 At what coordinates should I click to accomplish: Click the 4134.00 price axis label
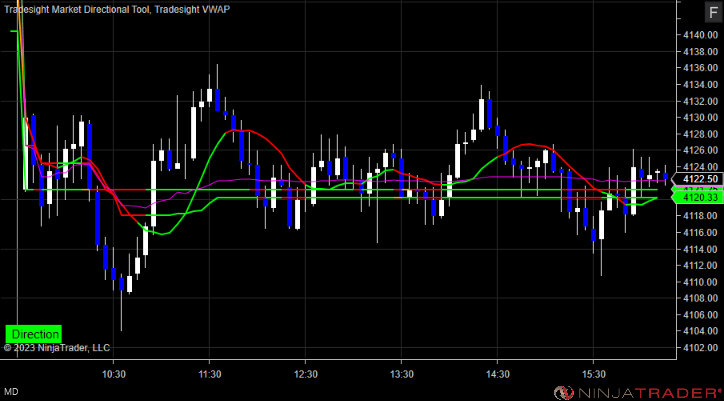click(701, 85)
